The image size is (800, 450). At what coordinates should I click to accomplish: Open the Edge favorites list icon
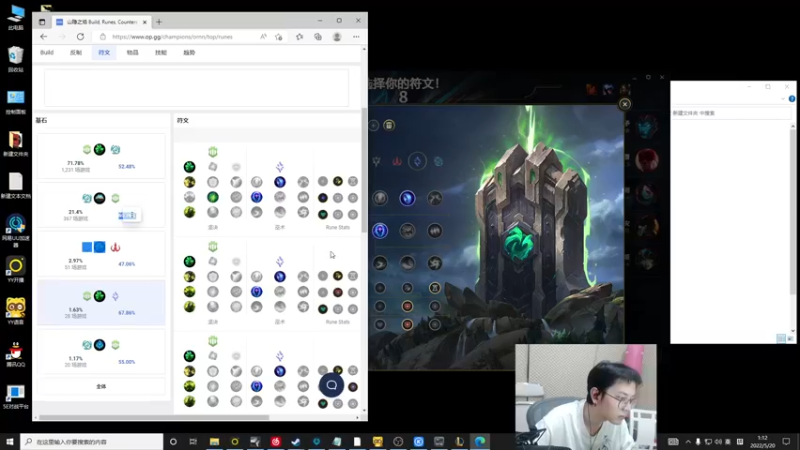tap(299, 37)
